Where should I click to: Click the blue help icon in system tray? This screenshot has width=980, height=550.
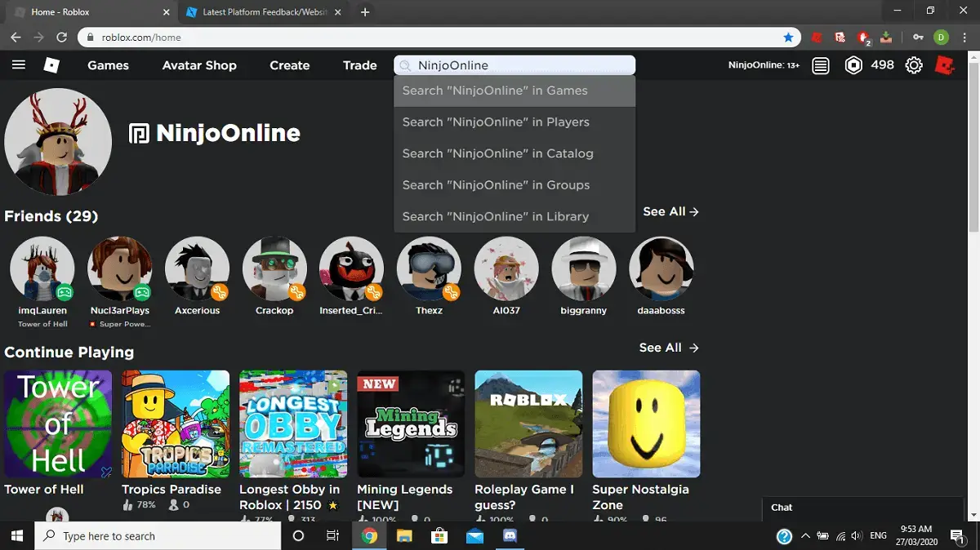pyautogui.click(x=784, y=536)
